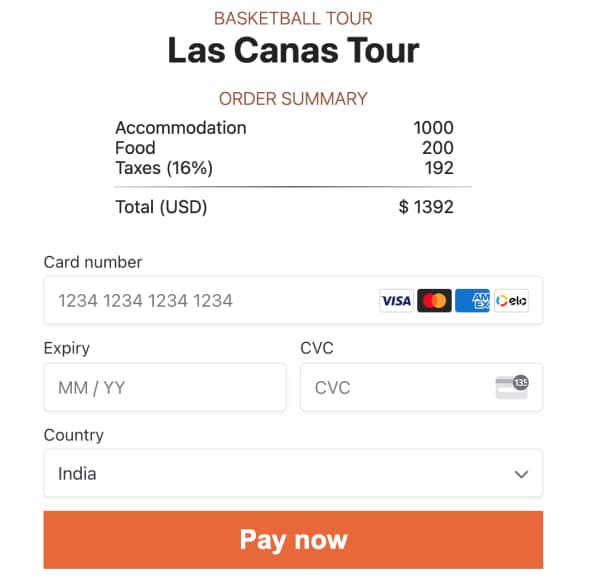Click the BASKETBALL TOUR label
The height and width of the screenshot is (588, 589).
pyautogui.click(x=293, y=18)
